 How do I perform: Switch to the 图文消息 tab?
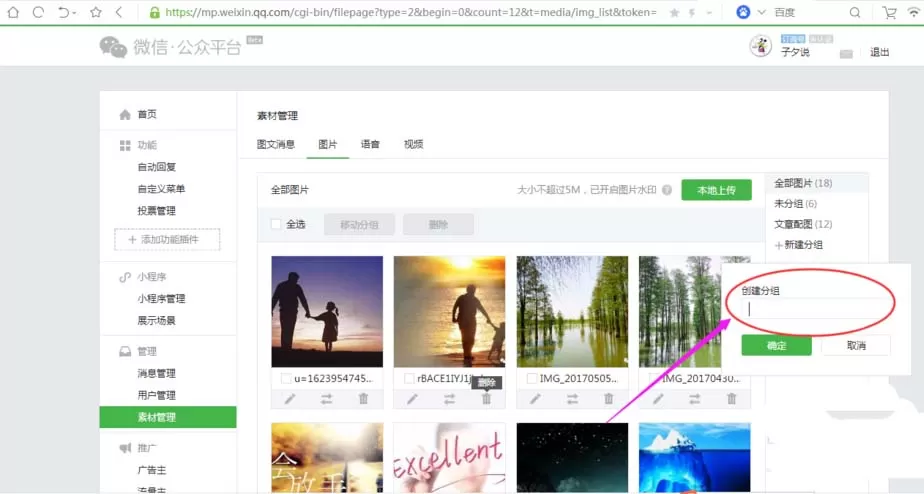[x=276, y=144]
